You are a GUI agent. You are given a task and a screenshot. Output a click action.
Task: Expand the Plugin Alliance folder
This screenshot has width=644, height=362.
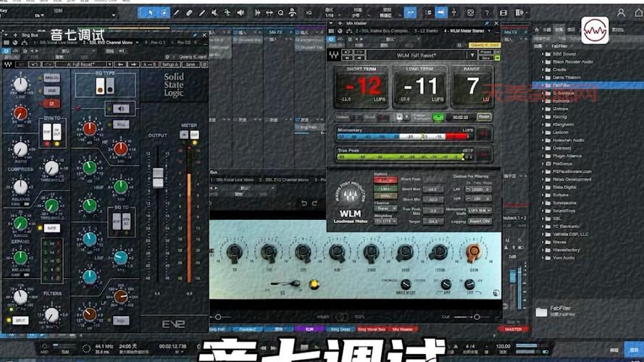542,156
